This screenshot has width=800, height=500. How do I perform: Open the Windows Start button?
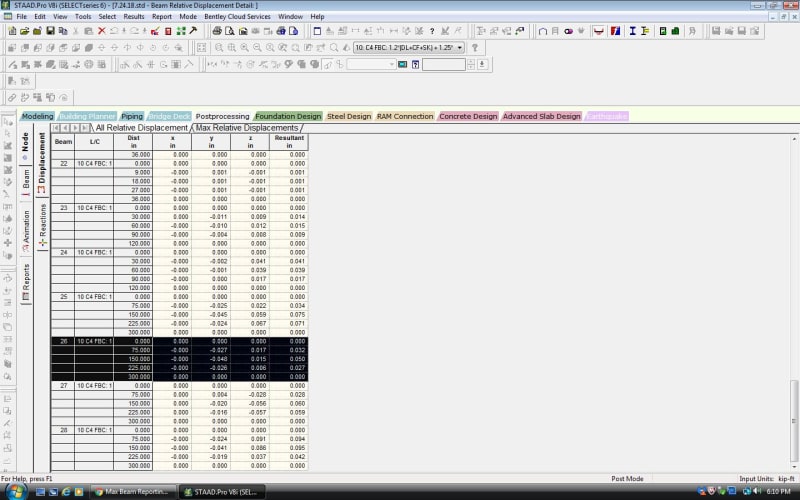click(x=15, y=491)
